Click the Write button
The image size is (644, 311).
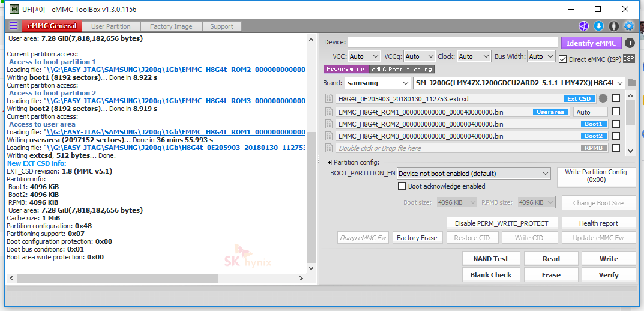(x=608, y=259)
